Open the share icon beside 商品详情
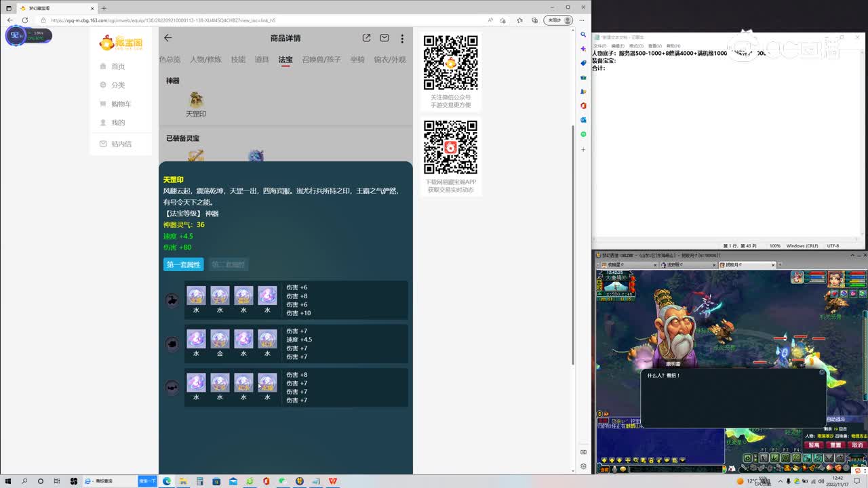Screen dimensions: 868x488 [366, 38]
